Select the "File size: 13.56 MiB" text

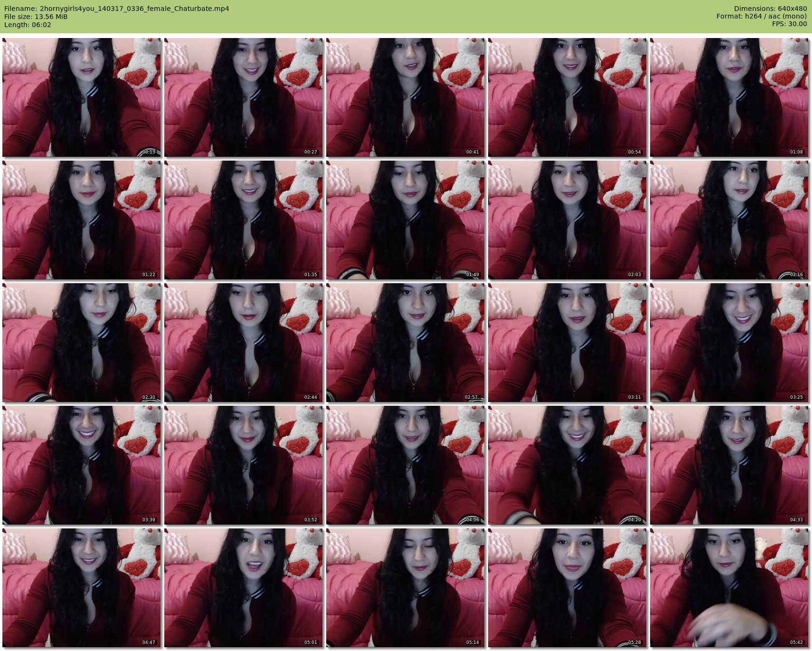36,17
